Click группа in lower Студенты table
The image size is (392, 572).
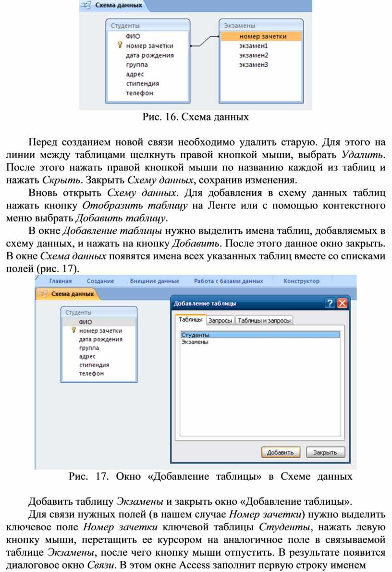[x=89, y=348]
